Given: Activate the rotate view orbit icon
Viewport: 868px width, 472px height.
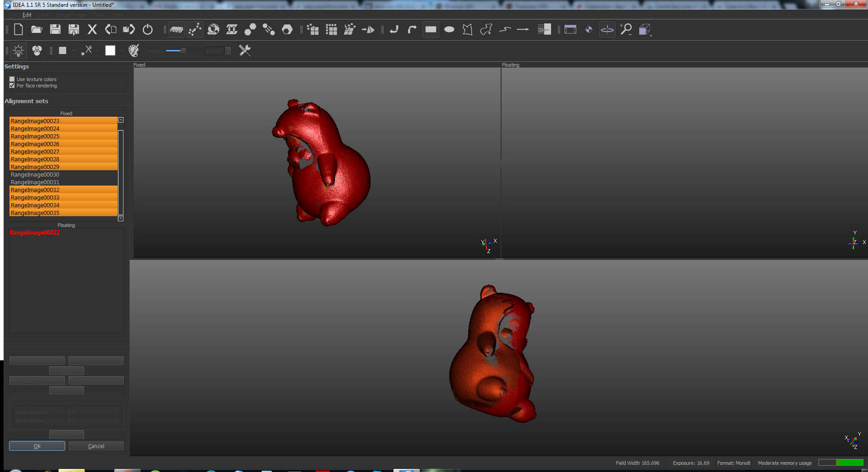Looking at the screenshot, I should coord(607,30).
